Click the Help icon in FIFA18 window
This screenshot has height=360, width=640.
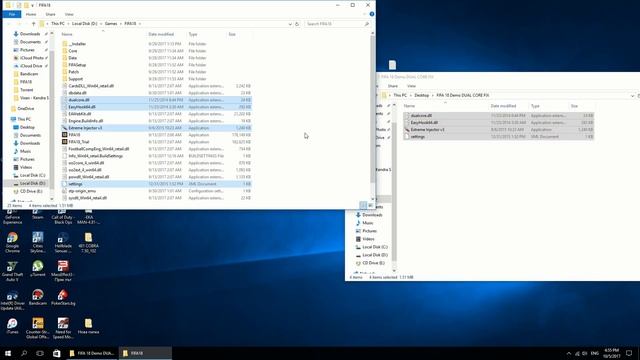(372, 14)
